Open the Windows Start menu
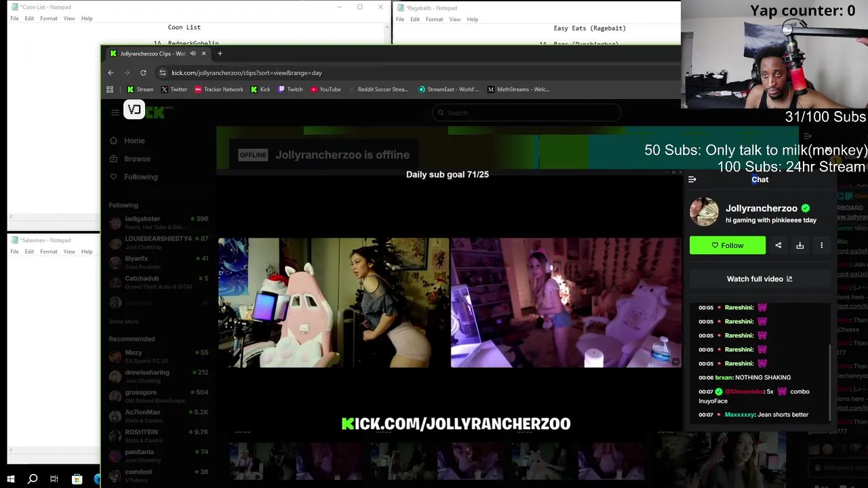The width and height of the screenshot is (868, 488). 11,479
